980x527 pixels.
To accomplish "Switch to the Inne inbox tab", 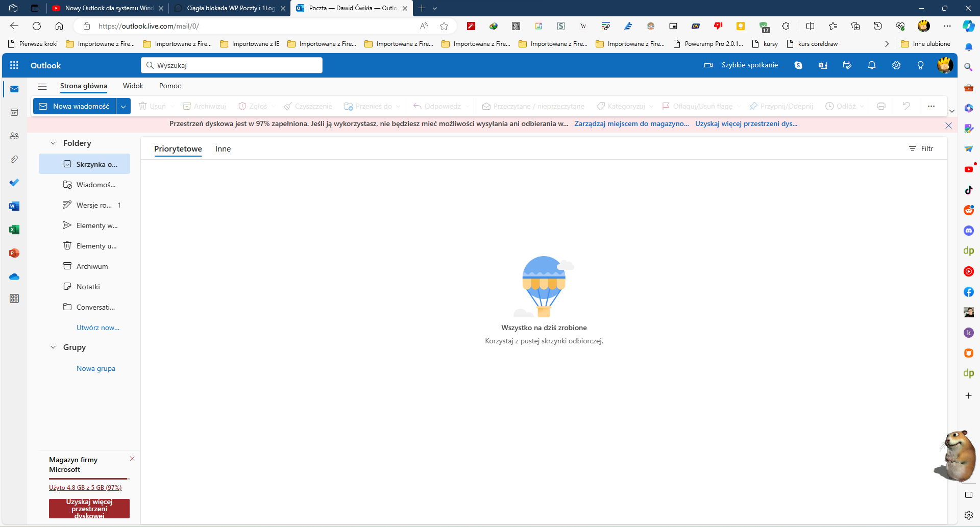I will pyautogui.click(x=223, y=149).
